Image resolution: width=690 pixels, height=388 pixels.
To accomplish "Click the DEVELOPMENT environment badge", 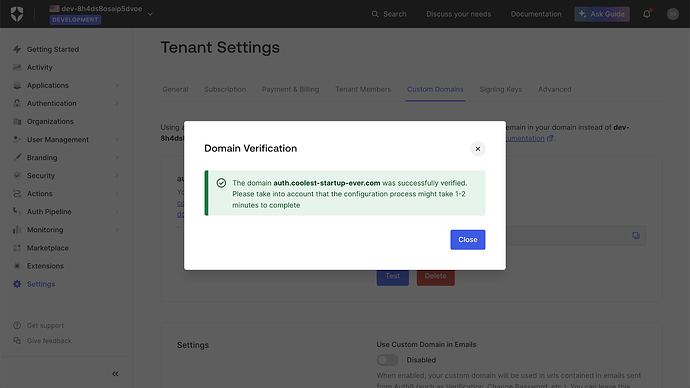I will click(x=75, y=20).
